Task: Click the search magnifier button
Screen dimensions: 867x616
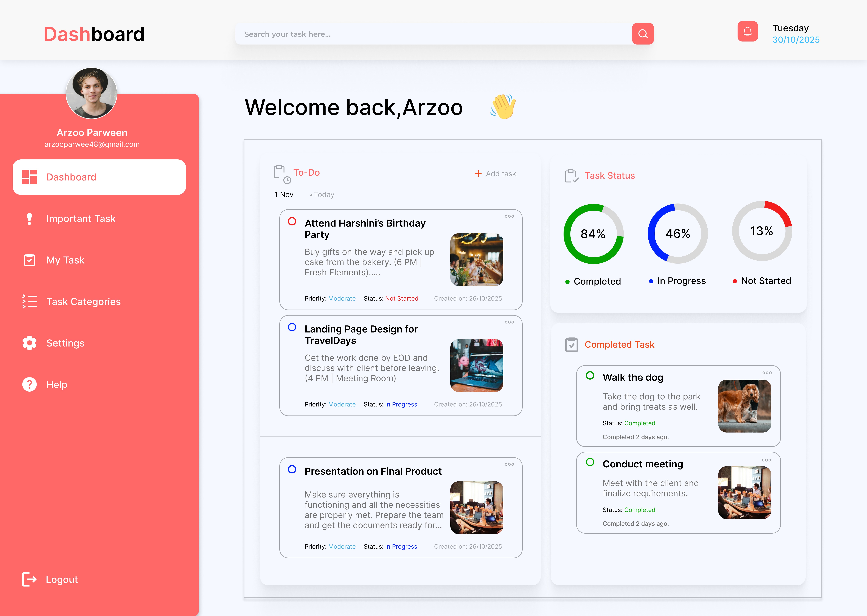Action: [x=643, y=34]
